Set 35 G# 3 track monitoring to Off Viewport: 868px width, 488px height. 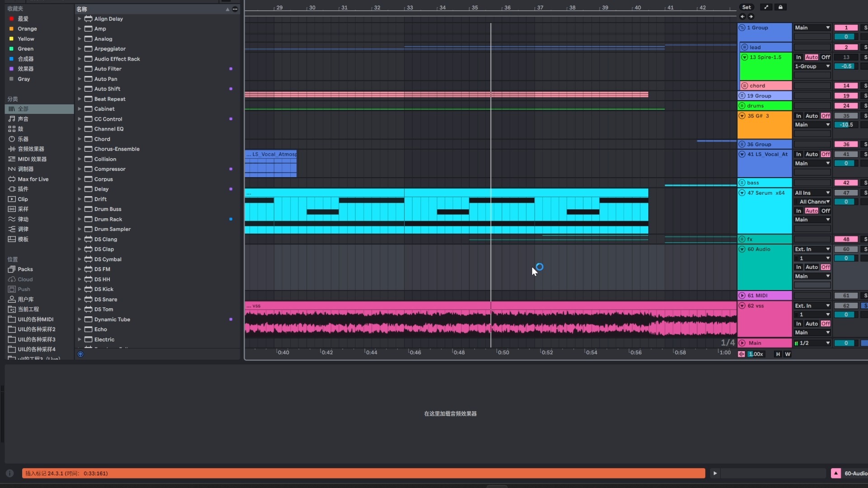point(826,116)
